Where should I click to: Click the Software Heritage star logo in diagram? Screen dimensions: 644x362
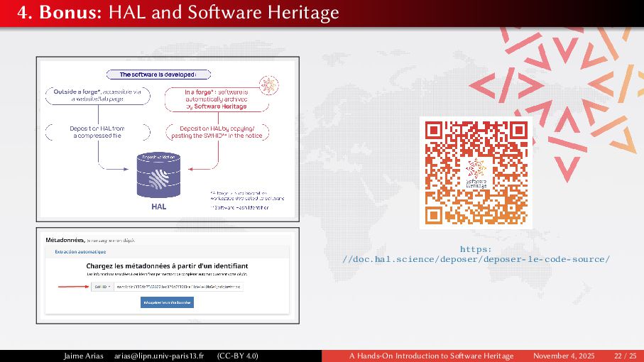point(269,85)
